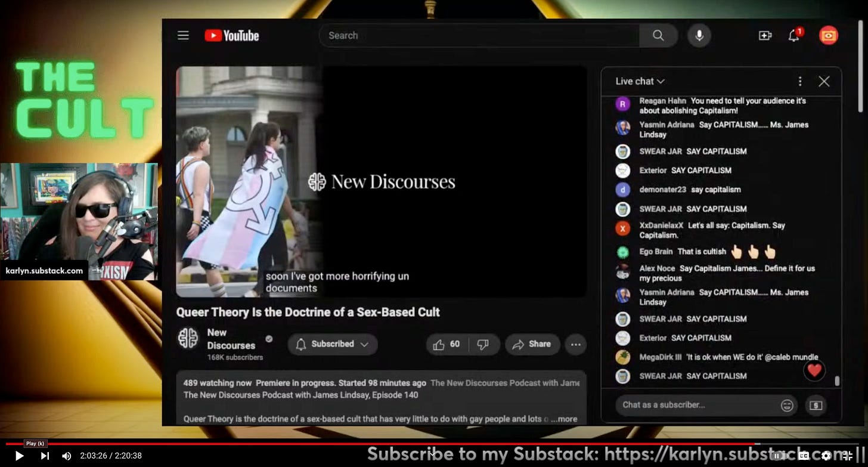Focus the YouTube Search field
Image resolution: width=868 pixels, height=467 pixels.
point(479,36)
